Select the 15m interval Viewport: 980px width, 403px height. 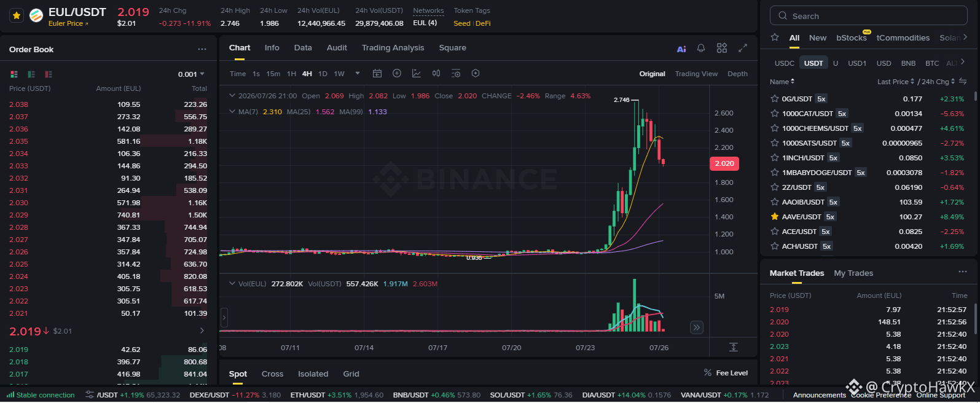[x=273, y=74]
